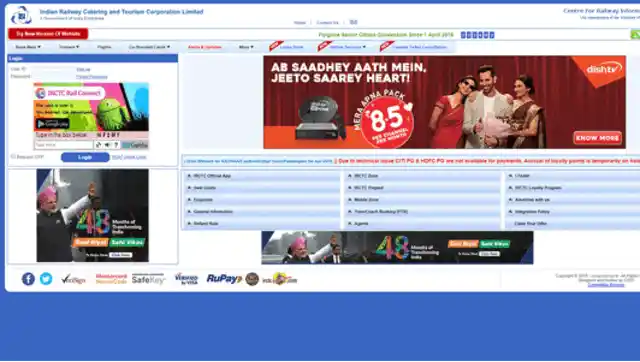Expand the More dropdown menu
This screenshot has width=640, height=362.
click(246, 47)
